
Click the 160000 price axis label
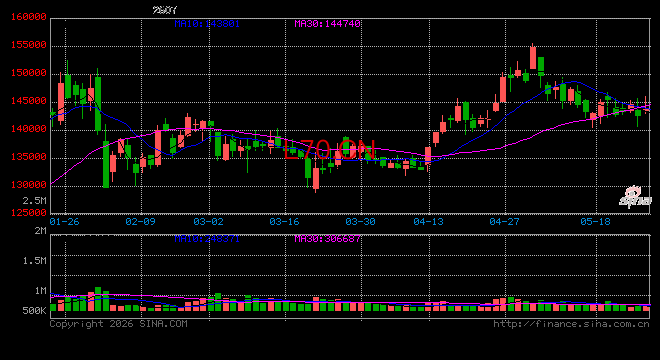[x=28, y=17]
